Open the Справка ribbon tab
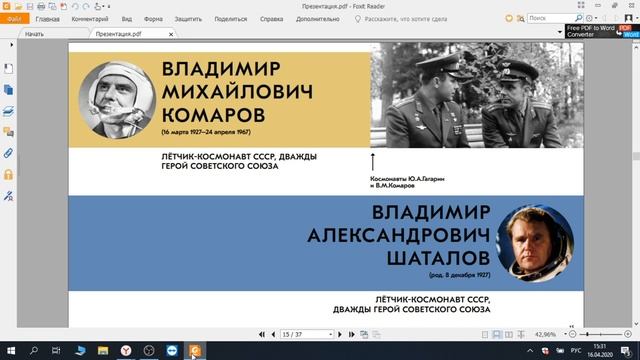The image size is (640, 360). tap(271, 19)
